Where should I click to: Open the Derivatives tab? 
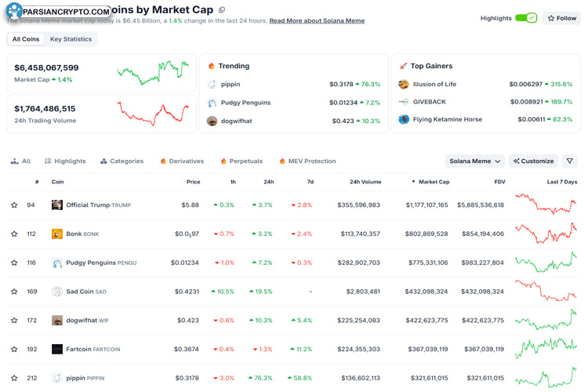click(x=182, y=161)
